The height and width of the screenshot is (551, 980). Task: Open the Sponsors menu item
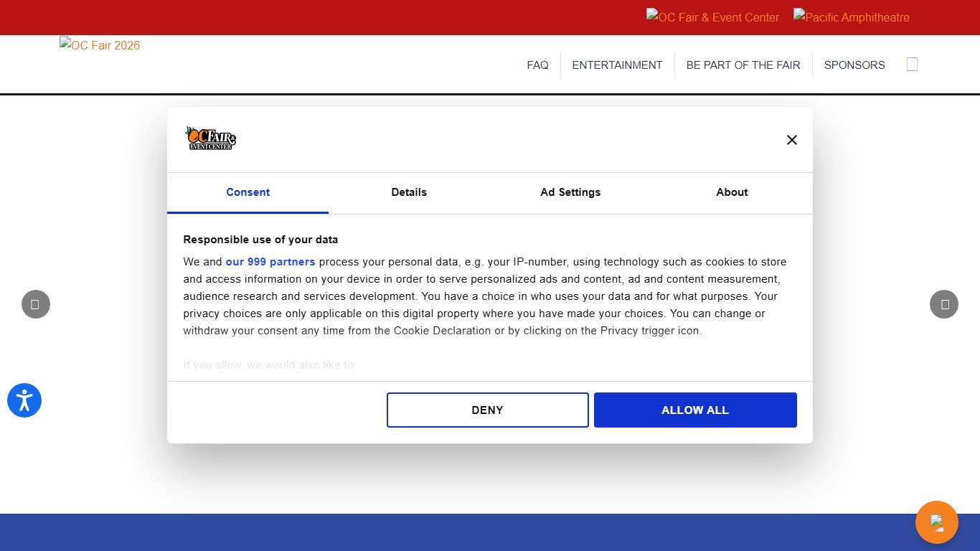pos(854,65)
